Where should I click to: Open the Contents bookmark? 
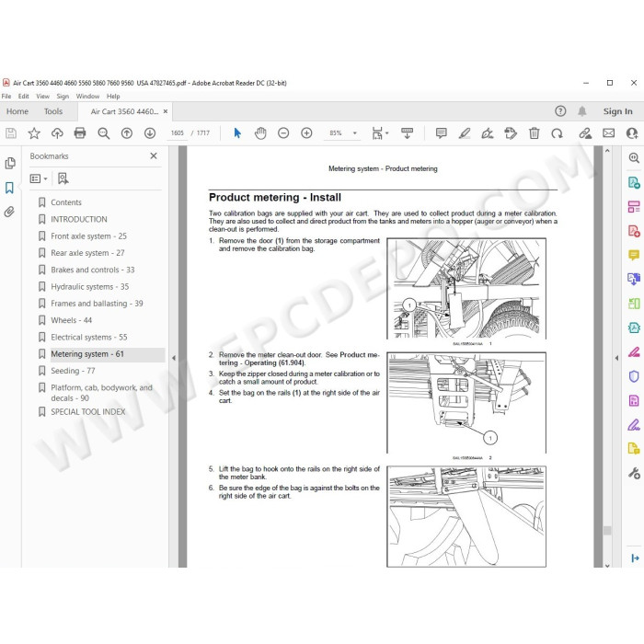point(66,202)
